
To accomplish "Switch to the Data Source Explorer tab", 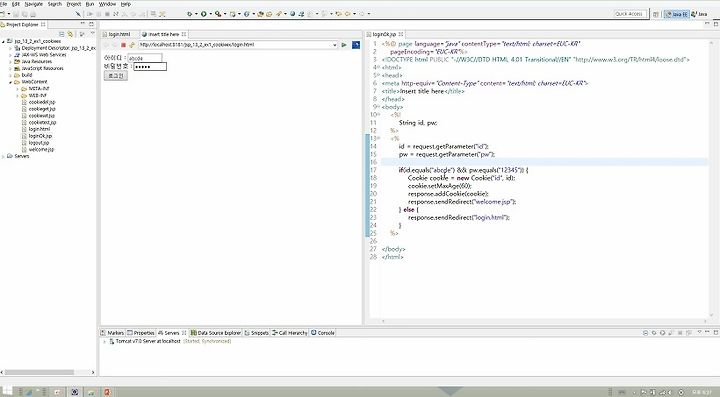I will click(216, 333).
